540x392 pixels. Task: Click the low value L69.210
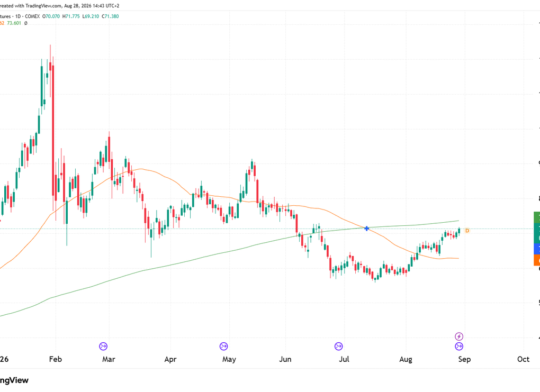click(x=91, y=16)
